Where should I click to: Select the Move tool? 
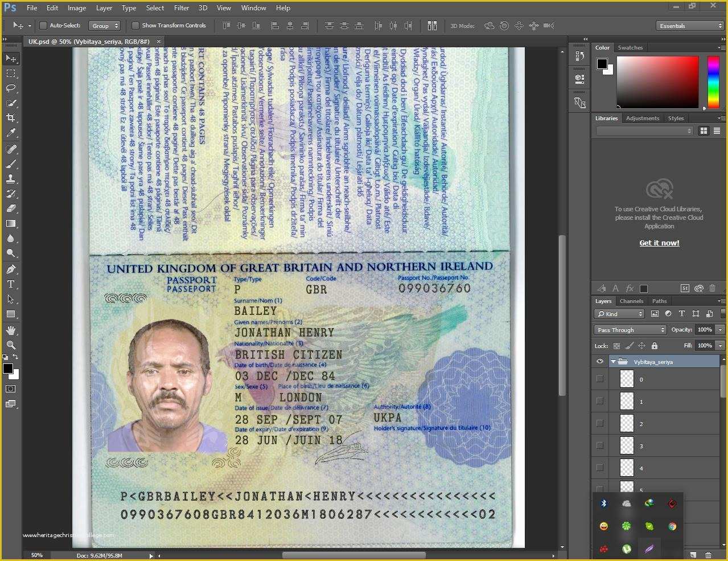(x=11, y=58)
